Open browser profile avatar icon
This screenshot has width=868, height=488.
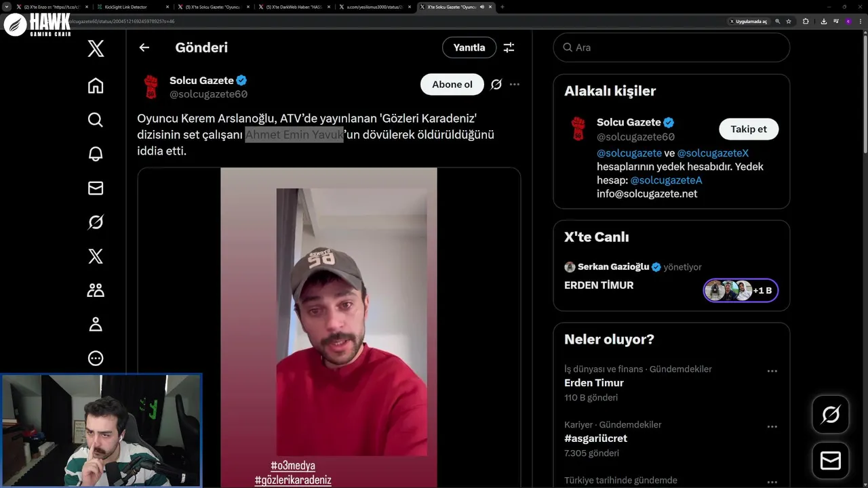tap(848, 22)
